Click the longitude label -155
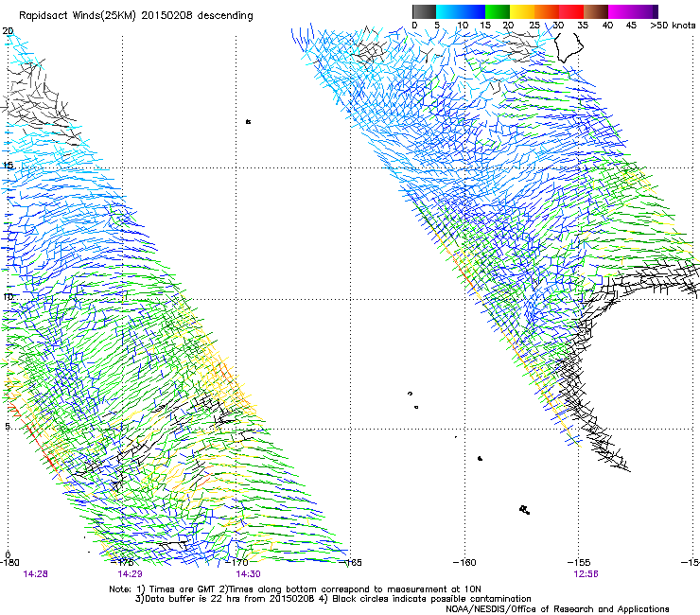Screen dimensions: 700x615 (x=579, y=562)
